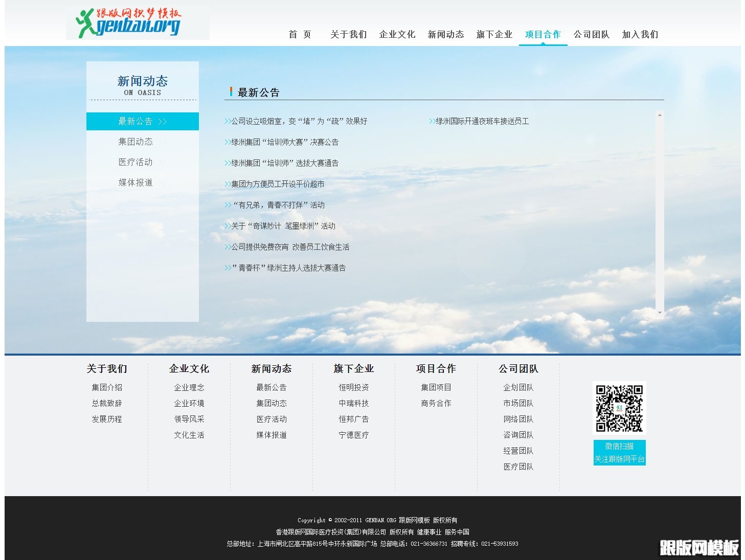Select 集团动态 in the news sidebar

coord(135,142)
